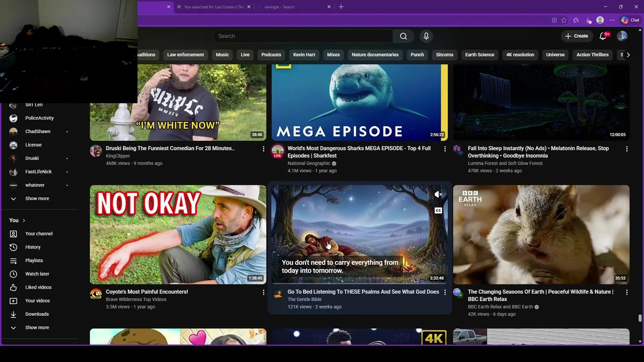Open options for Fall Into Sleep video

pyautogui.click(x=626, y=149)
